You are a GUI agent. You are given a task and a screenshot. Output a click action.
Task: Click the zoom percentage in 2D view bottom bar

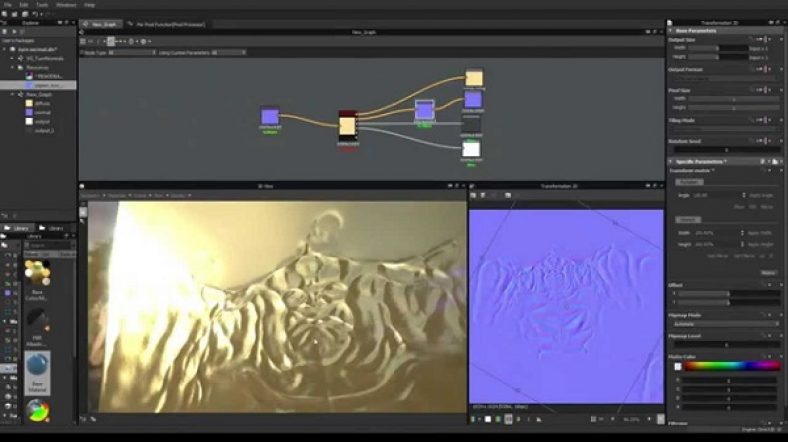coord(631,419)
